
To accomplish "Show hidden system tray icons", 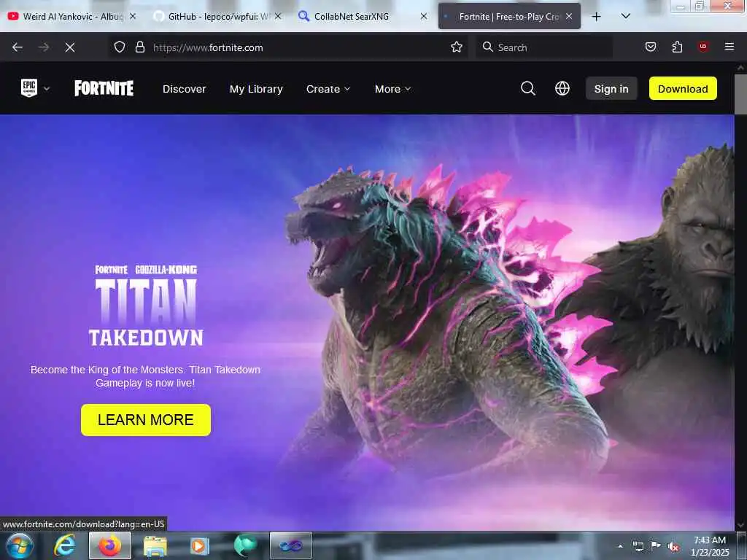I will pyautogui.click(x=620, y=547).
